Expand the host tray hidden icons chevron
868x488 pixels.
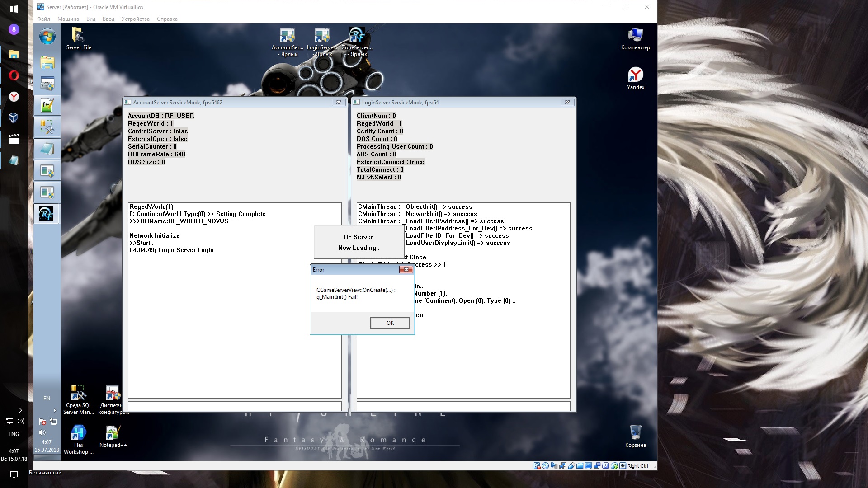click(20, 410)
